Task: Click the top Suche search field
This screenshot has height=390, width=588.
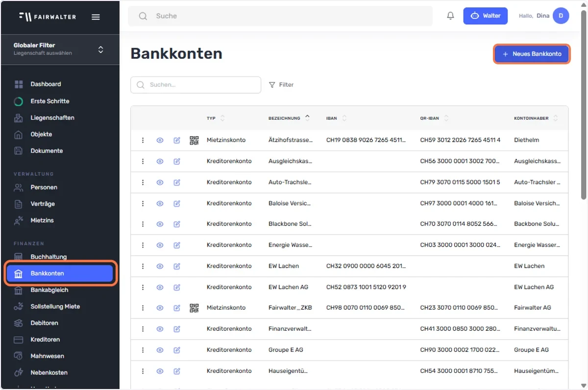Action: tap(280, 16)
